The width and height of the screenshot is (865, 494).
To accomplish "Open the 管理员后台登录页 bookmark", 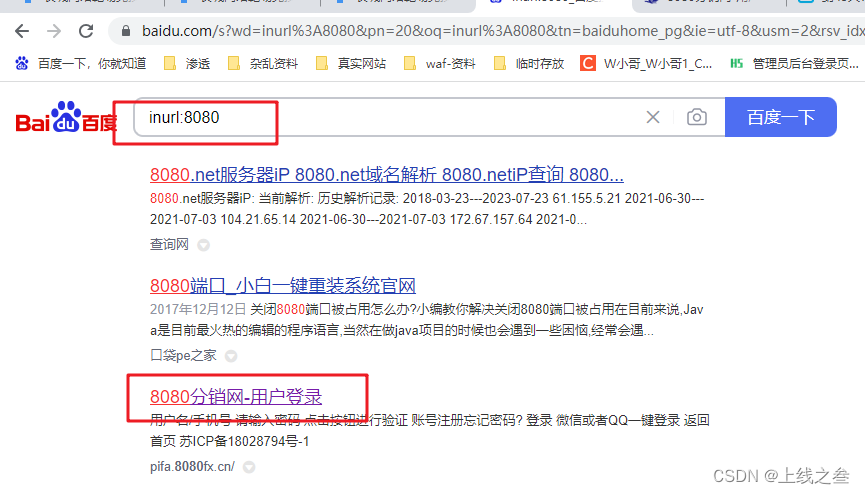I will click(794, 63).
